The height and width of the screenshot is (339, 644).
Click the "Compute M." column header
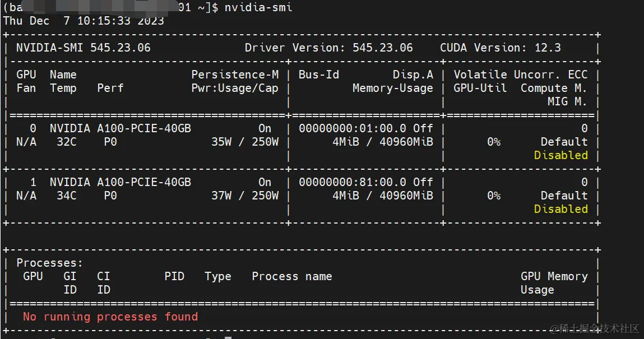[x=554, y=88]
